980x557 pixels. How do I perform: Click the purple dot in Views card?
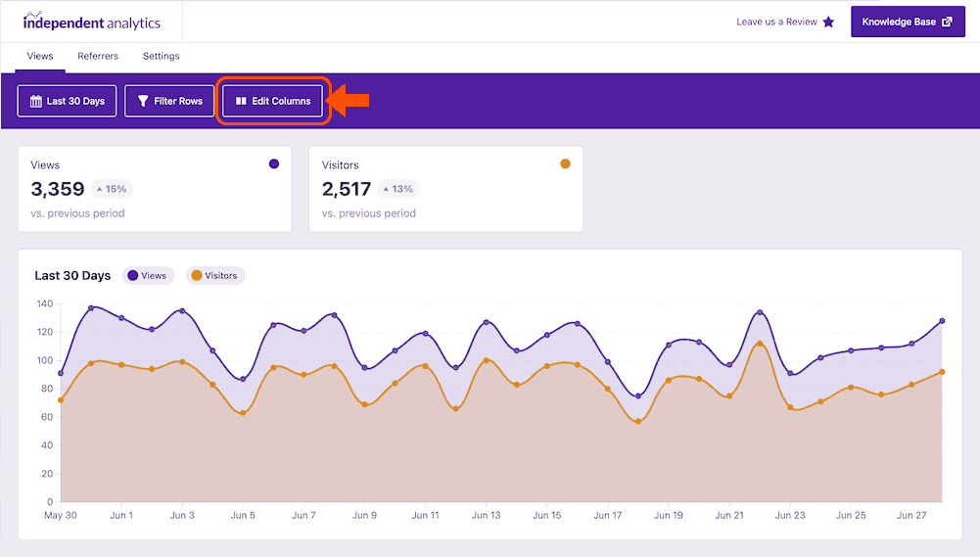(x=274, y=163)
